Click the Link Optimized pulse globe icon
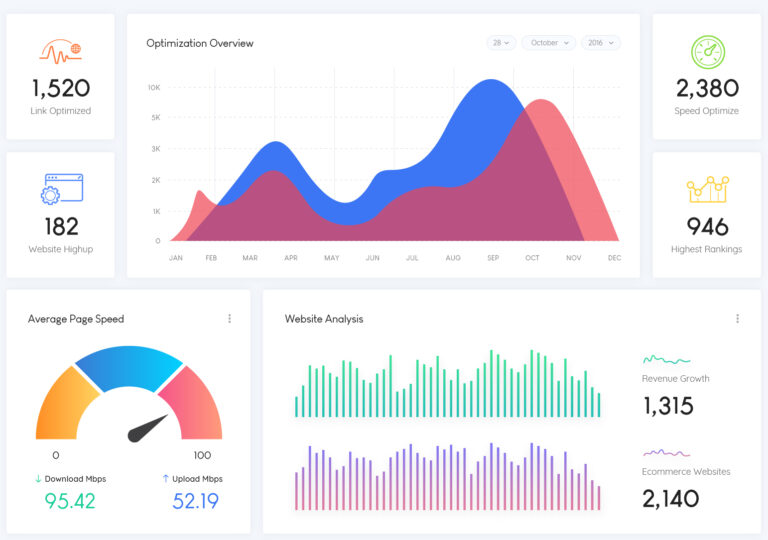Image resolution: width=768 pixels, height=540 pixels. (x=60, y=50)
